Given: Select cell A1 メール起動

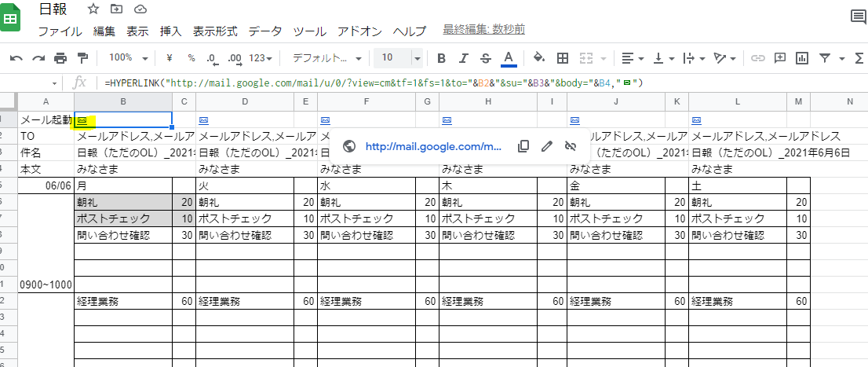Looking at the screenshot, I should pyautogui.click(x=46, y=119).
